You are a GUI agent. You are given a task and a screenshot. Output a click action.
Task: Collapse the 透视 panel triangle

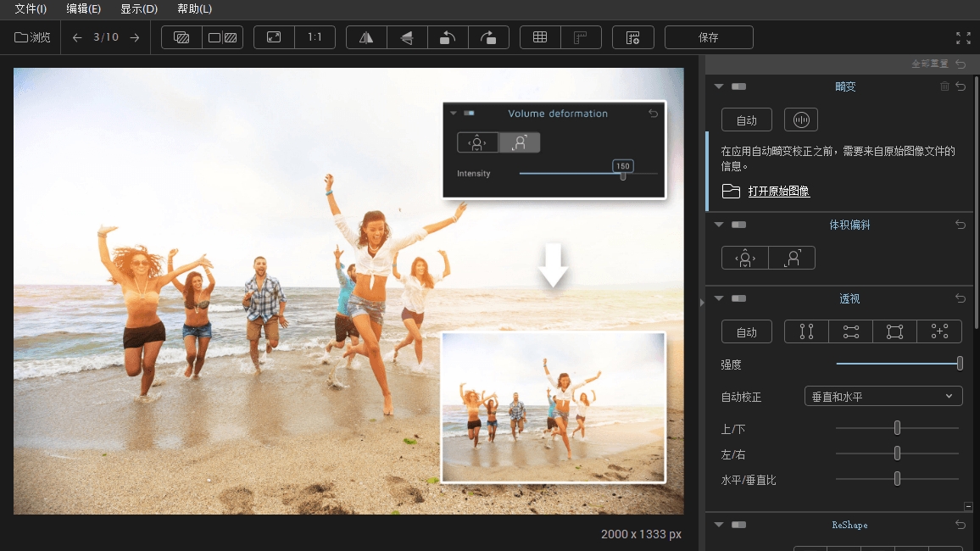click(719, 298)
